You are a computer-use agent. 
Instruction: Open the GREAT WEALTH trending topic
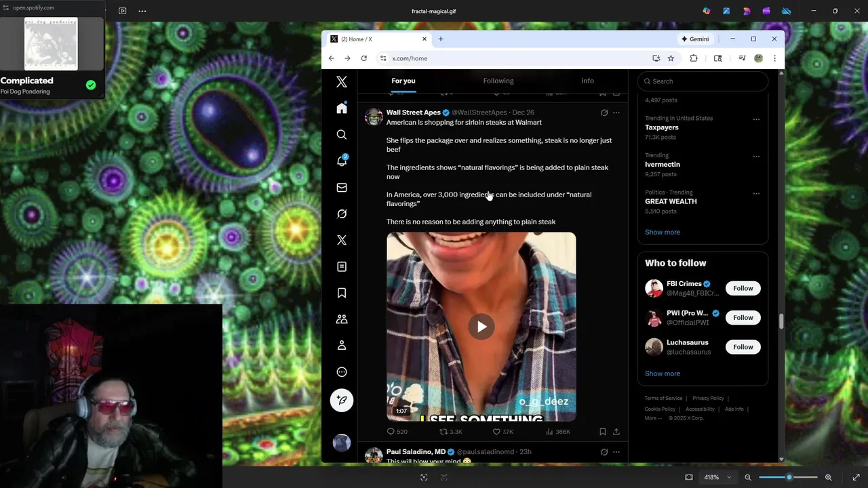(x=671, y=201)
